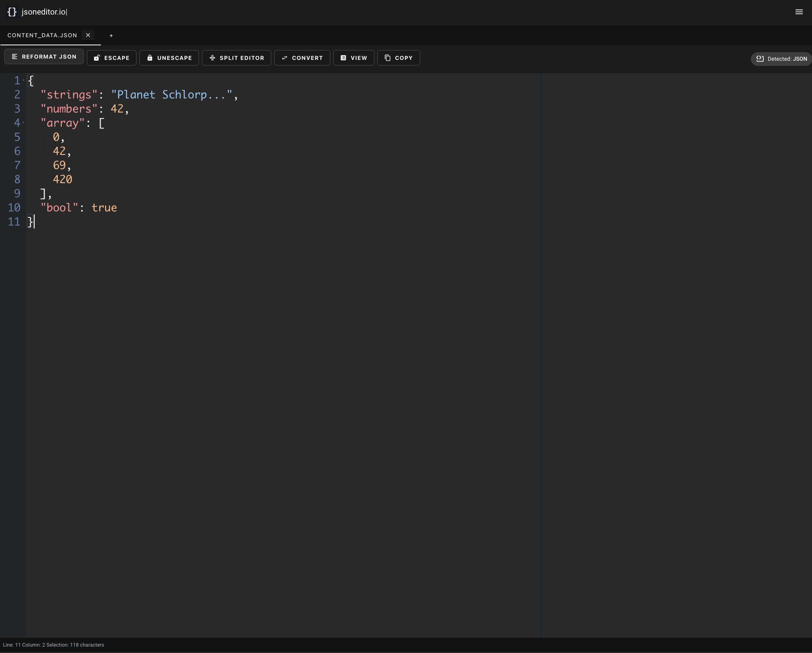
Task: Click the View button
Action: (x=354, y=58)
